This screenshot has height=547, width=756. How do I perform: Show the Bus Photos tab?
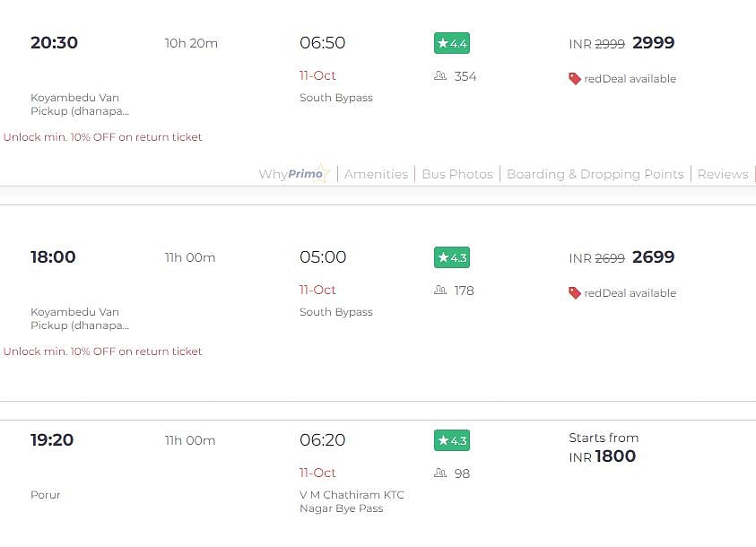[x=457, y=174]
